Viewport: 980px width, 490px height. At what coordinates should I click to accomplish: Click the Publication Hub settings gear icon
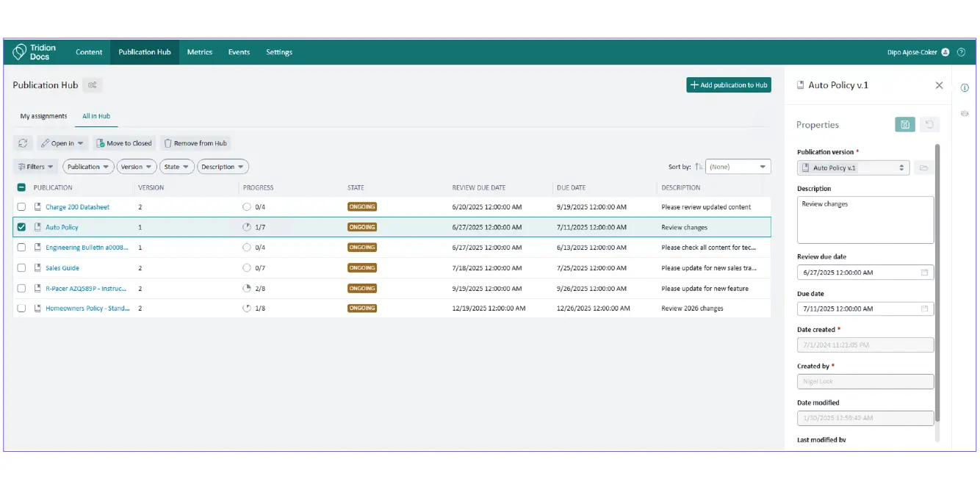pos(92,85)
